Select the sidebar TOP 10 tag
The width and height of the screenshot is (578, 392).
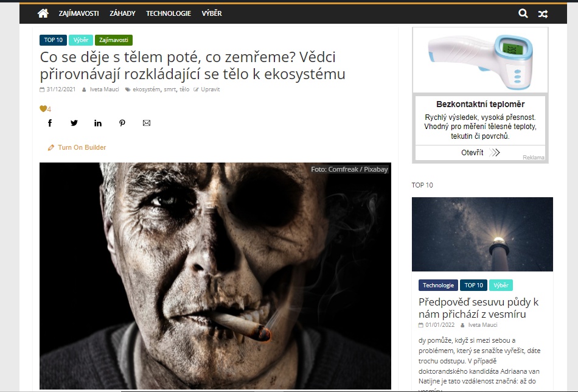tap(474, 285)
